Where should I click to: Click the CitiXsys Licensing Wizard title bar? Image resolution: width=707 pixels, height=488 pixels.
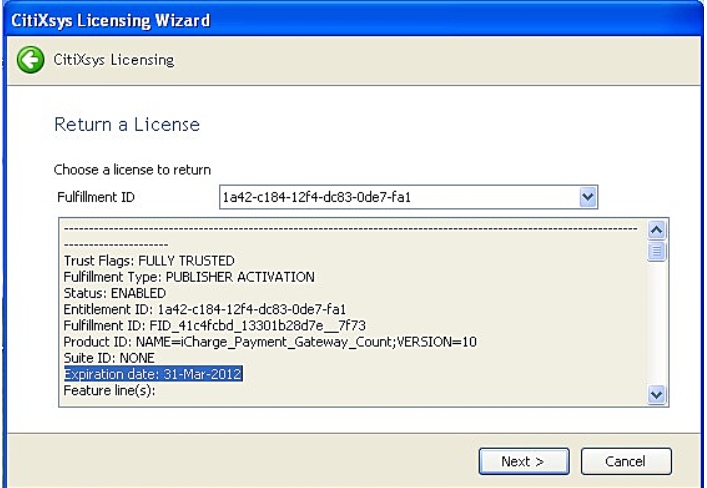[354, 20]
